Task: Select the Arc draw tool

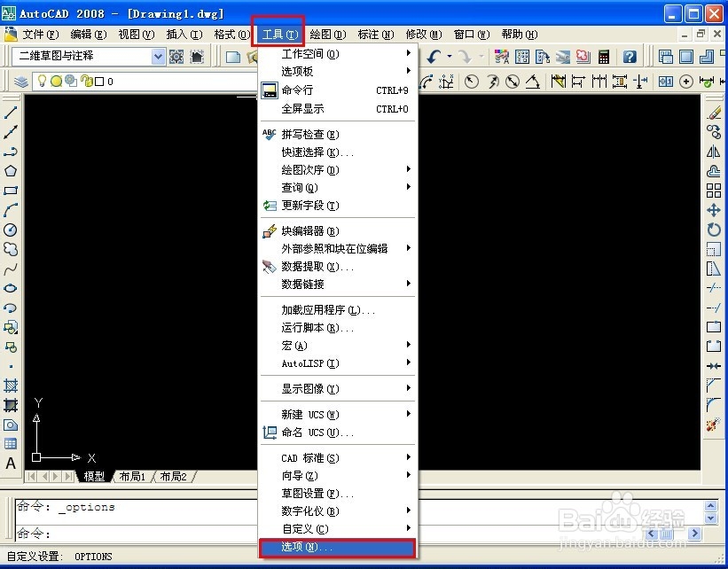Action: click(11, 210)
